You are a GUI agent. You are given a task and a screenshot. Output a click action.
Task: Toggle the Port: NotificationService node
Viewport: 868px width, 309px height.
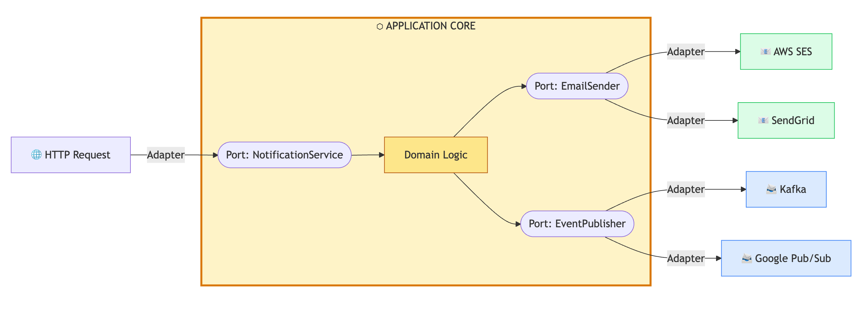(x=285, y=155)
